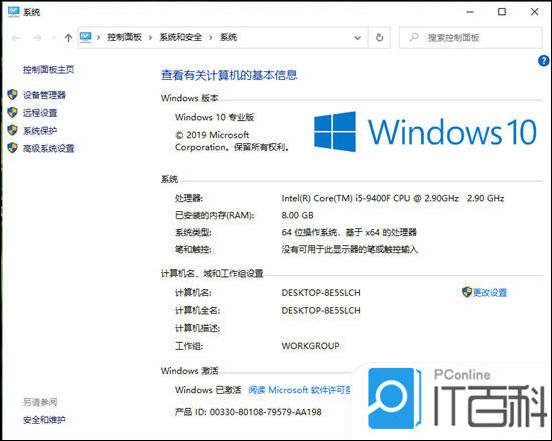
Task: Go up one level with the up arrow
Action: point(68,38)
